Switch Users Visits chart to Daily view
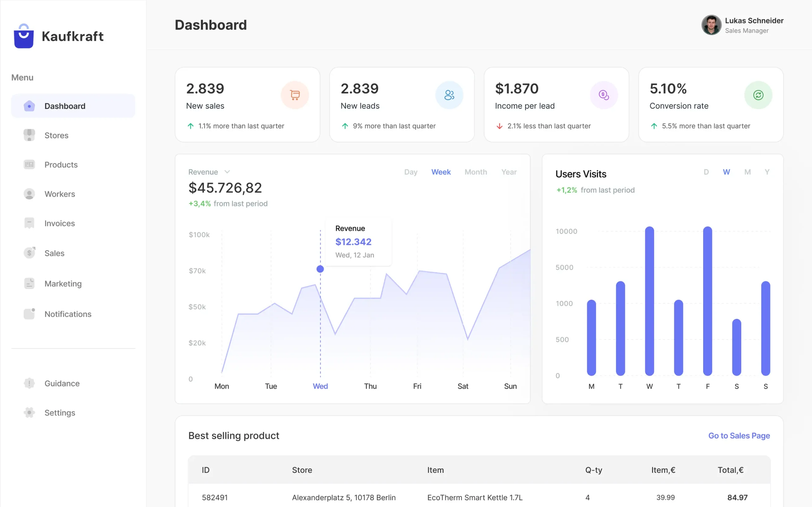This screenshot has height=507, width=812. [706, 172]
